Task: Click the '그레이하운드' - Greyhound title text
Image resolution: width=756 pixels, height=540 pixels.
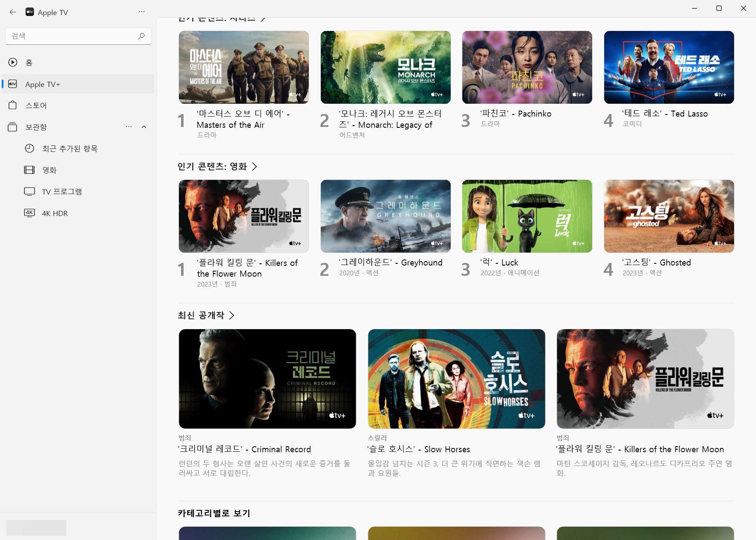Action: [390, 262]
